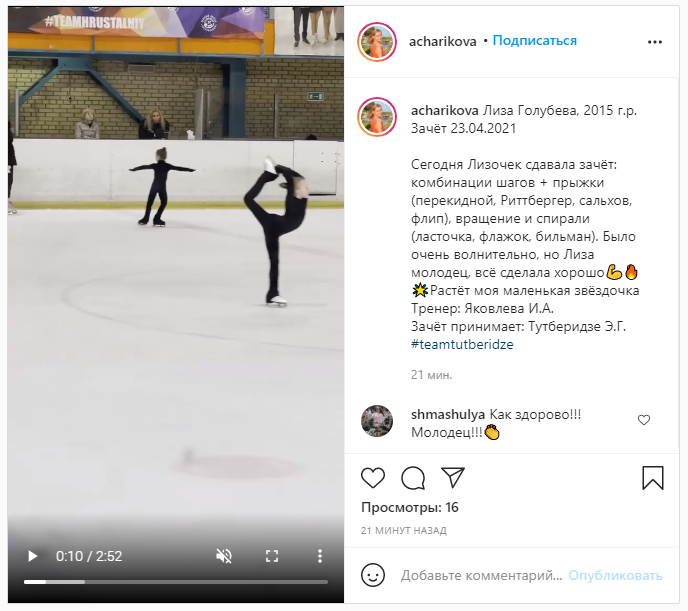Share post with the paper plane icon
This screenshot has height=611, width=688.
pos(453,478)
